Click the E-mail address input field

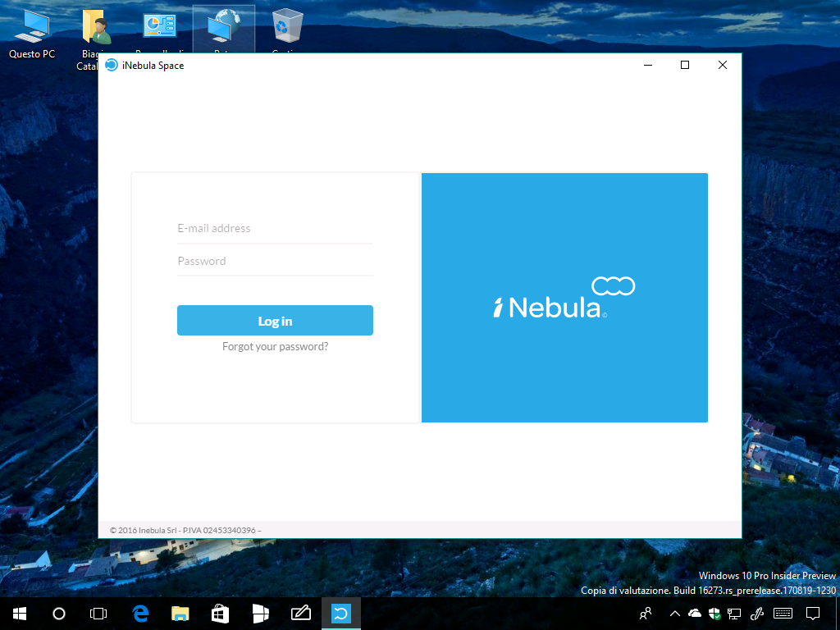pos(275,229)
